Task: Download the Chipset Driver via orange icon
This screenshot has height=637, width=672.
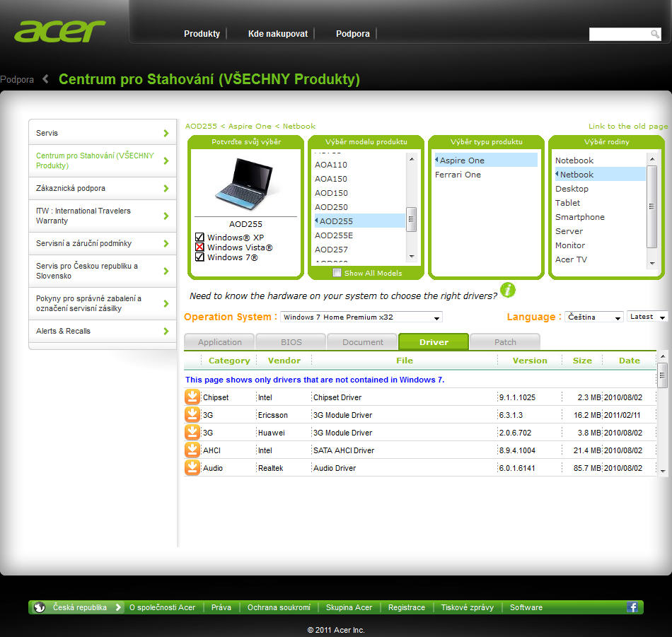Action: [x=192, y=397]
